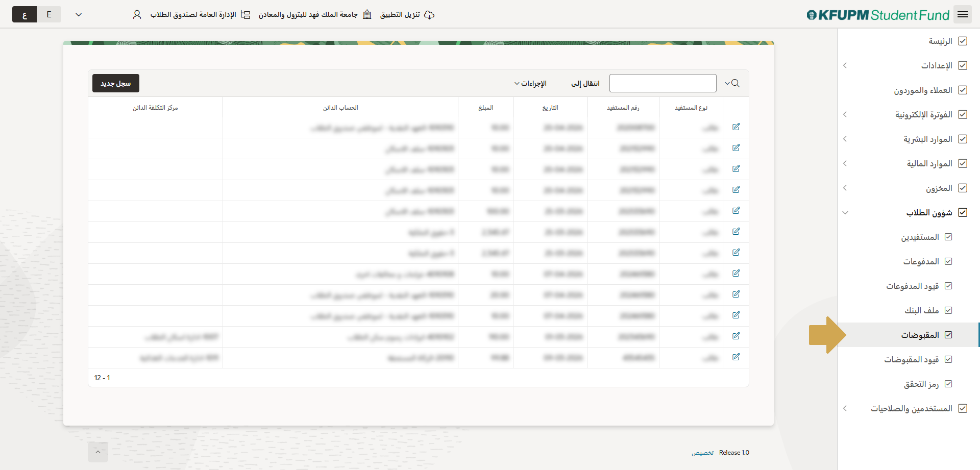Sort by the الحساب الدائن column header

[340, 108]
